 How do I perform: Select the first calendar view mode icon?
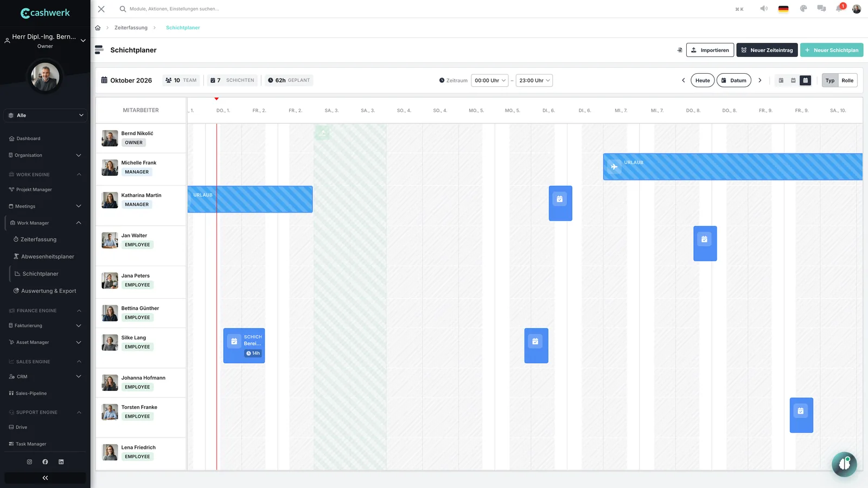[x=781, y=80]
